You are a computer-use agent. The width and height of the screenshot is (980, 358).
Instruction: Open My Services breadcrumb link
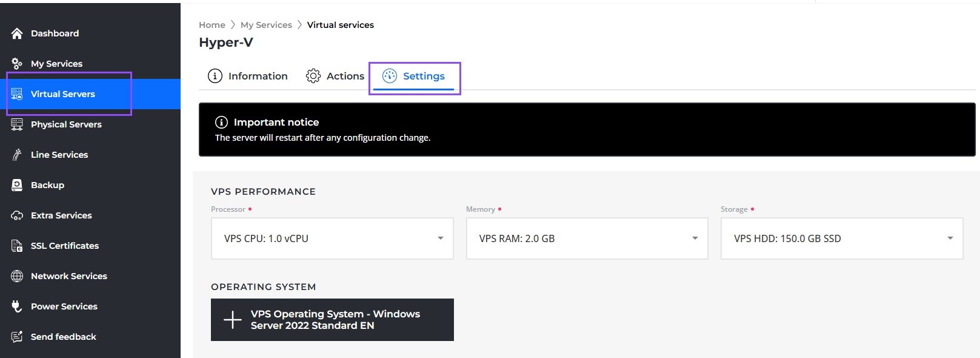(266, 25)
